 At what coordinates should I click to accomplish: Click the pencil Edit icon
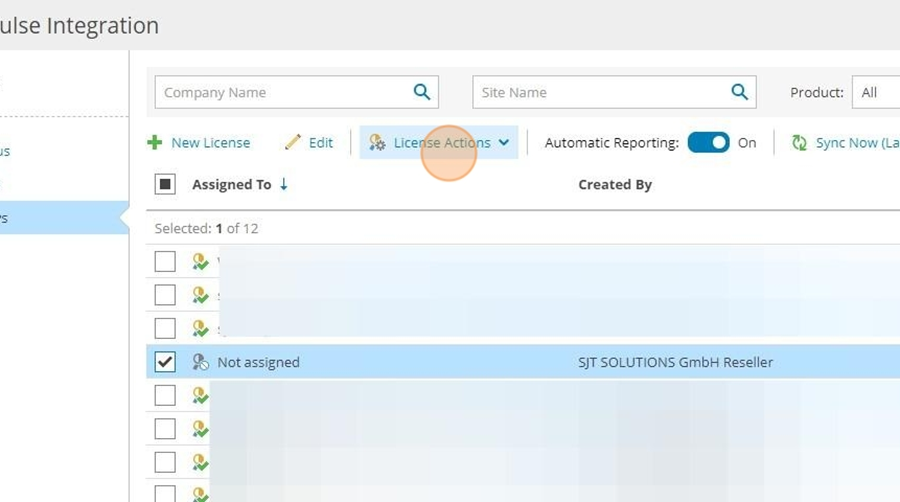pyautogui.click(x=293, y=142)
